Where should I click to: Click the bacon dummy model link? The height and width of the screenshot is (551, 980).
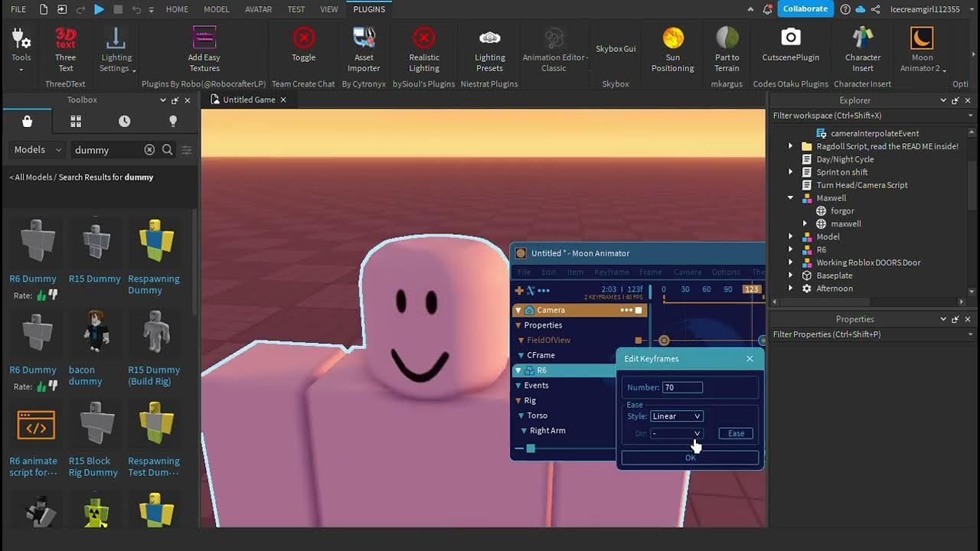click(x=85, y=375)
